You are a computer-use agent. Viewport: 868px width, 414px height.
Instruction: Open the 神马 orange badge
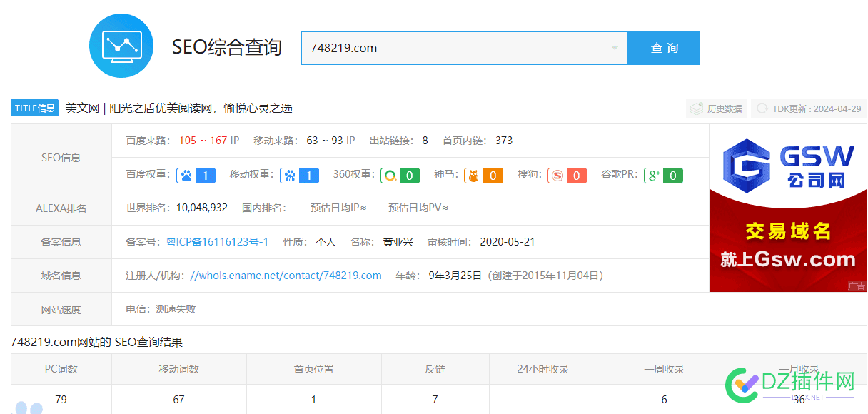tap(483, 176)
